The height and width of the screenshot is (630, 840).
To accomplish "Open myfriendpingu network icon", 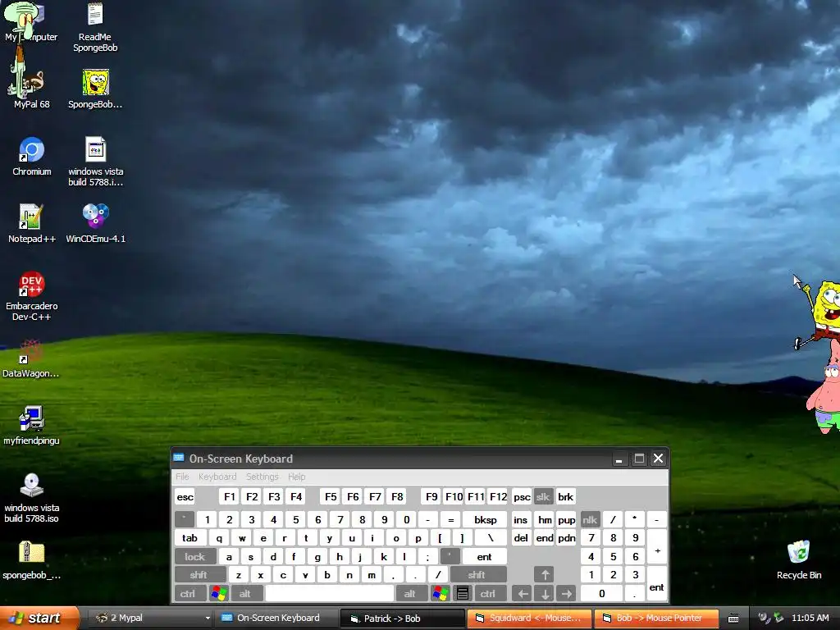I will tap(31, 426).
